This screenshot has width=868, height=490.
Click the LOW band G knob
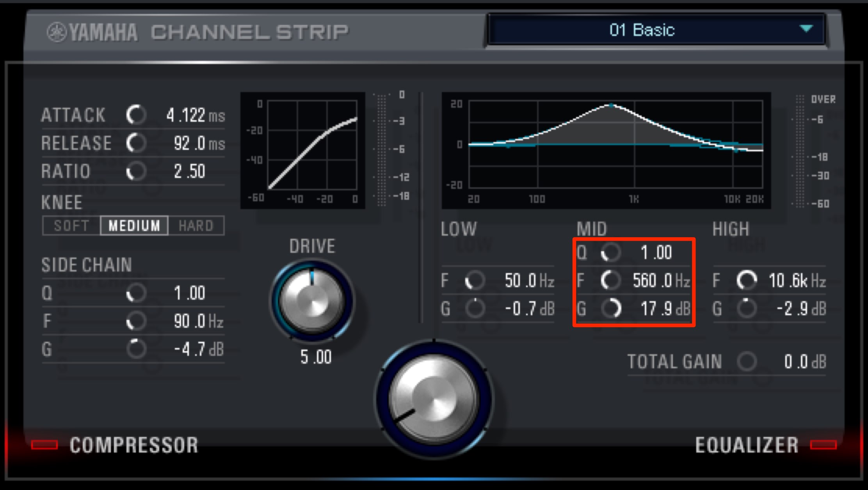pyautogui.click(x=475, y=308)
